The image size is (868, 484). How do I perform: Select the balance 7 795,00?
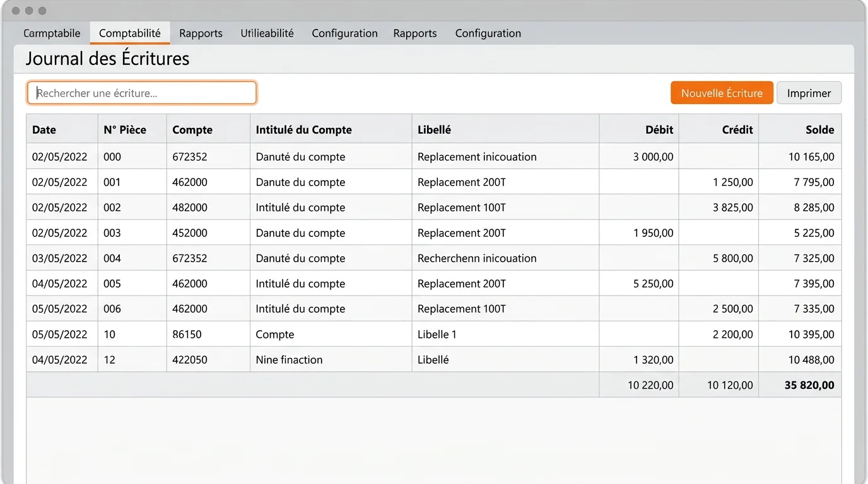[814, 182]
